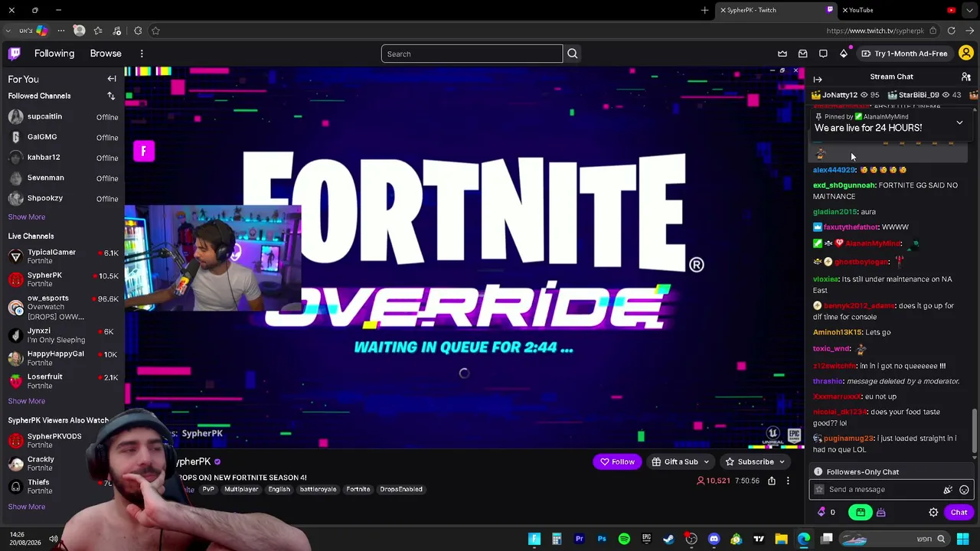Open the DropsEnabled tag

[401, 489]
